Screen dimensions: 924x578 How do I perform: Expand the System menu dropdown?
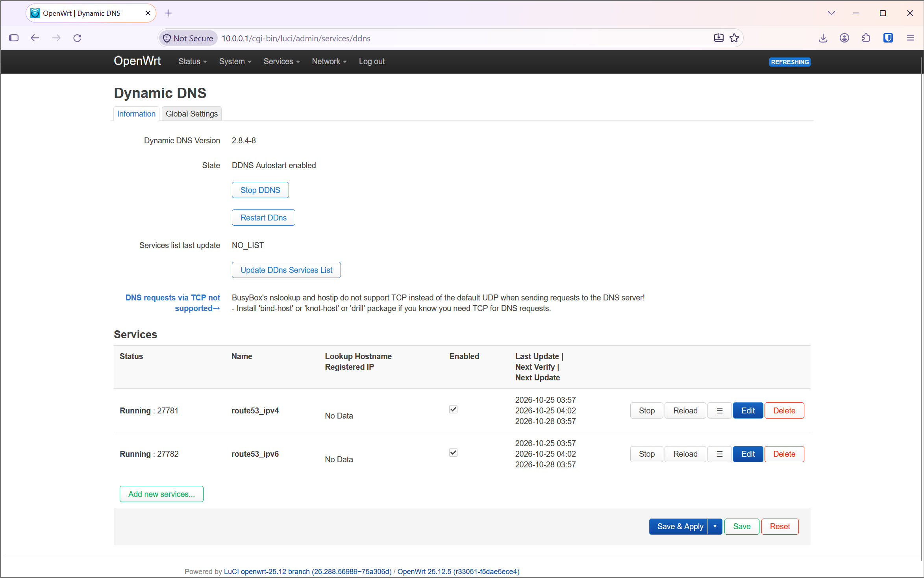pyautogui.click(x=235, y=61)
